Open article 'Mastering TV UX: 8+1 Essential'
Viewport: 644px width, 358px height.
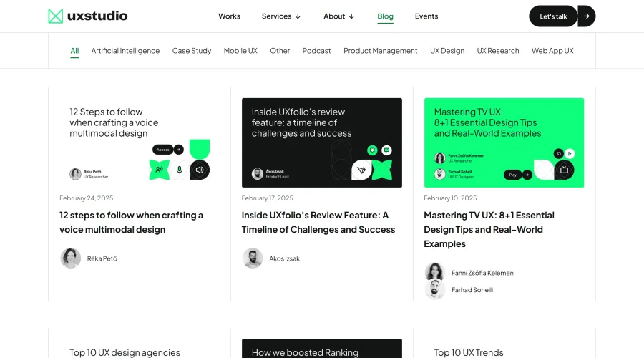point(489,229)
